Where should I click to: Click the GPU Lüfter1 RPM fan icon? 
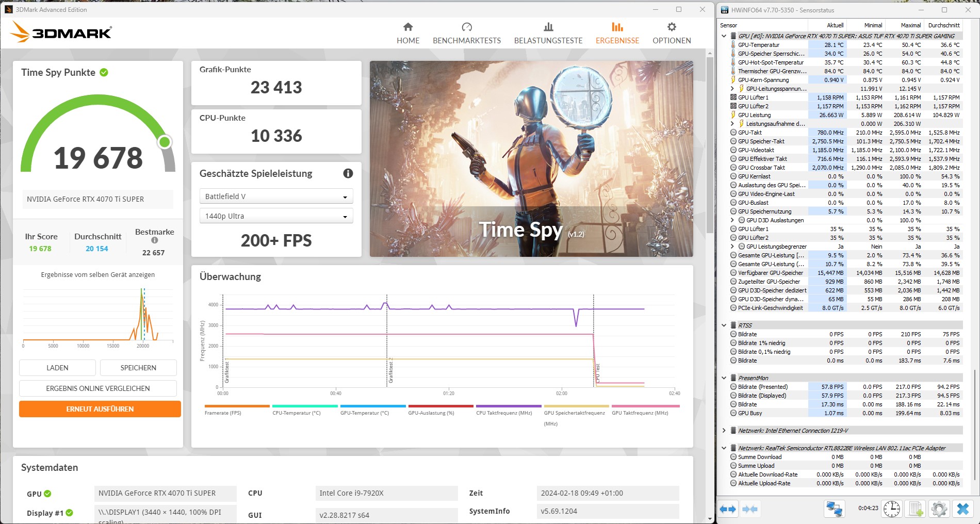coord(733,97)
